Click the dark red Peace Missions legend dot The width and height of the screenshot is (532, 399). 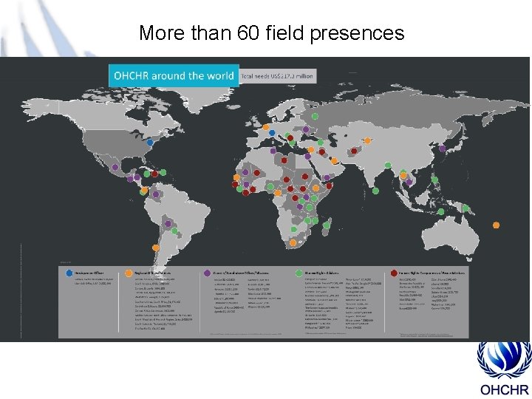394,273
